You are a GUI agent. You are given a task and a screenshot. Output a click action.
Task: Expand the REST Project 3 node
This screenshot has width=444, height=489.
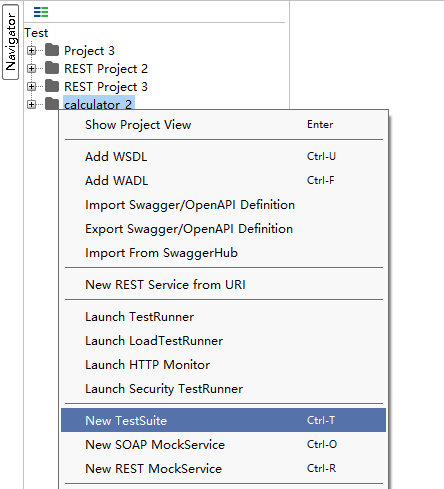coord(31,87)
